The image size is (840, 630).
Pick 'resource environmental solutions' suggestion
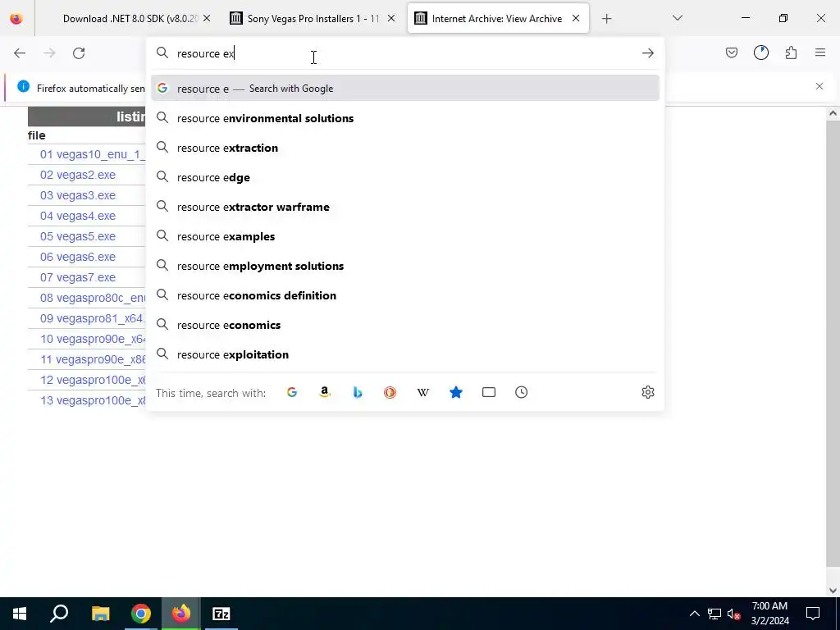405,118
